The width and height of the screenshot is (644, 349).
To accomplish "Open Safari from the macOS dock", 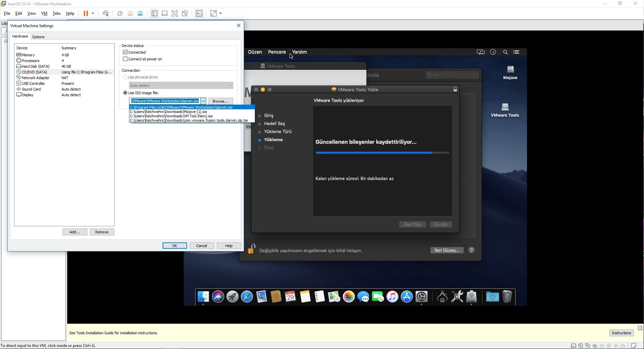I will pos(247,297).
